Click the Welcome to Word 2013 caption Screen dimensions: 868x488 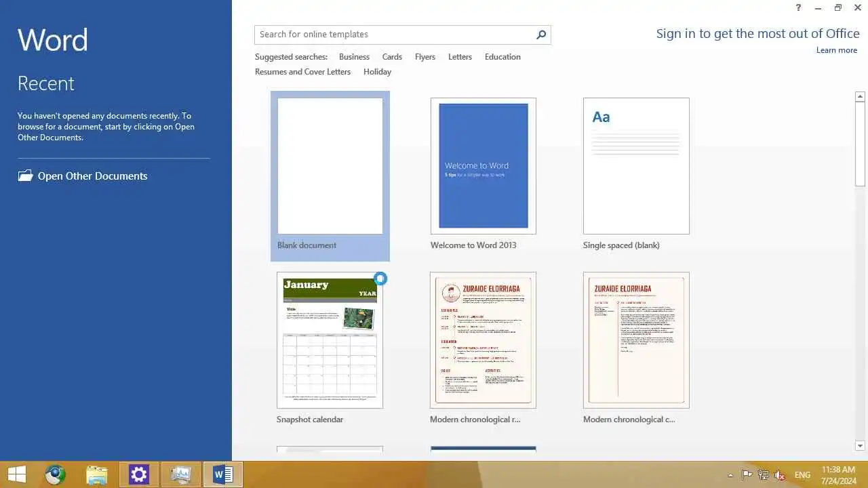(473, 245)
